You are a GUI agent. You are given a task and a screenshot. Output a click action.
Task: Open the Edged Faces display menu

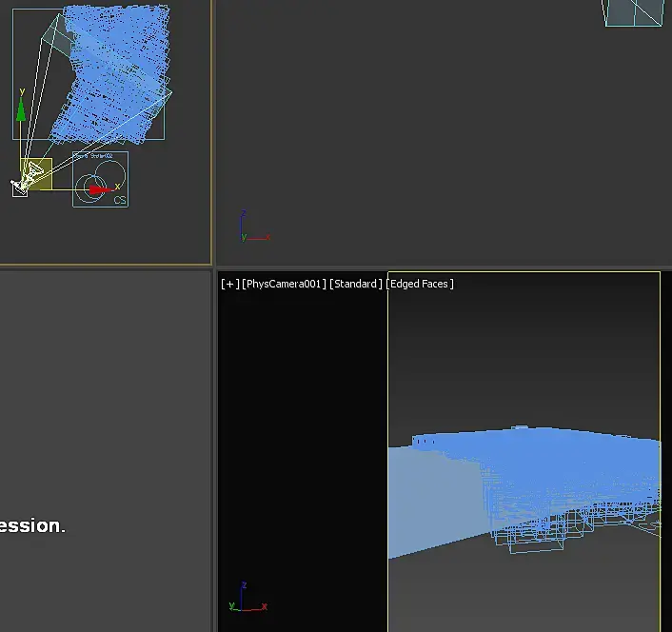(420, 284)
